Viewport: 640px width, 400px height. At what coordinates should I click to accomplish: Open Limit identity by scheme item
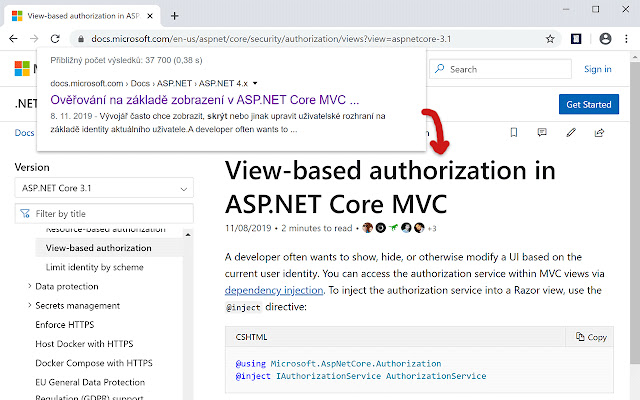pyautogui.click(x=95, y=267)
